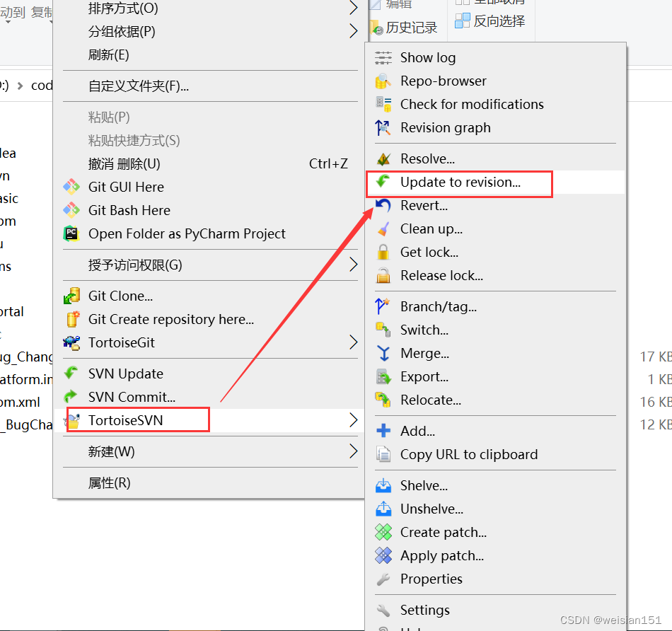Image resolution: width=672 pixels, height=631 pixels.
Task: Click the Clean up broom icon
Action: [x=383, y=229]
